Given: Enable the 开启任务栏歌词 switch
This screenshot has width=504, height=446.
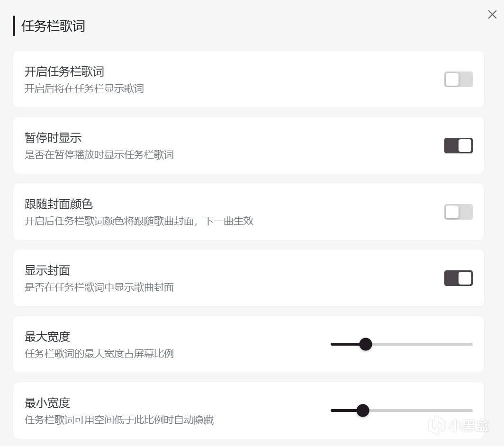Looking at the screenshot, I should point(458,79).
